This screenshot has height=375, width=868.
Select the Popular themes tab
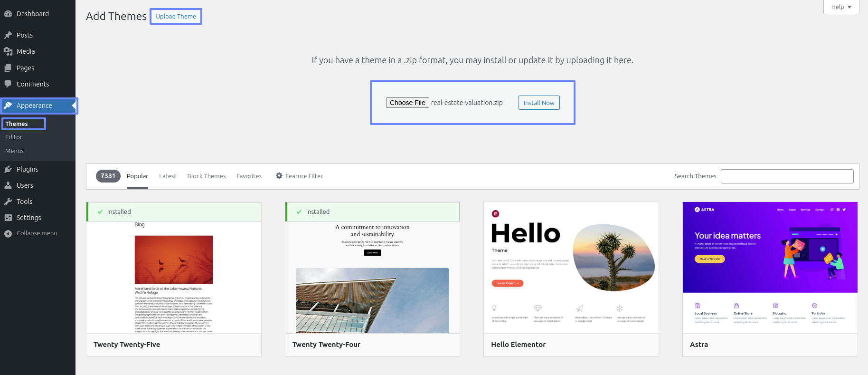137,176
